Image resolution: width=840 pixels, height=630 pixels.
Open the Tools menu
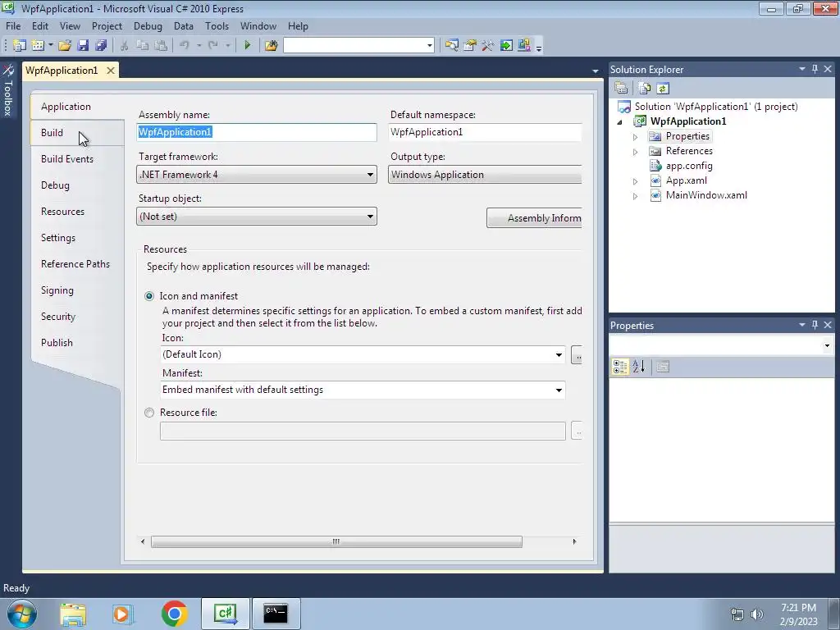(217, 26)
